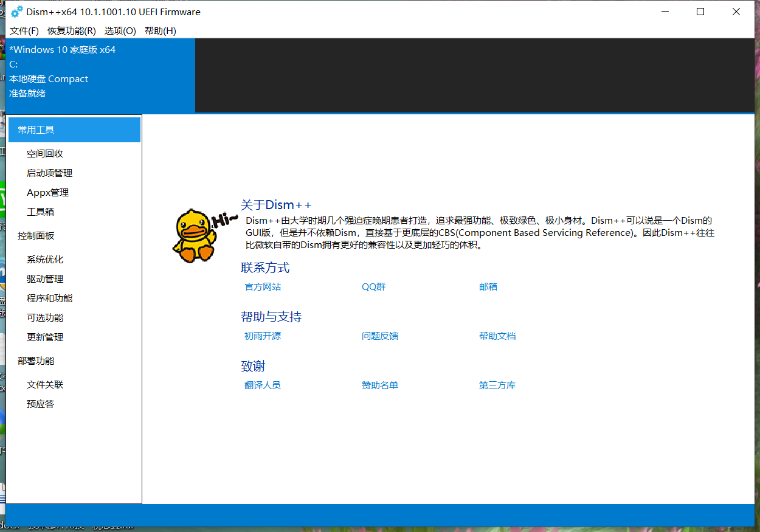Viewport: 760px width, 532px height.
Task: Open the 邮箱 contact link
Action: click(x=488, y=287)
